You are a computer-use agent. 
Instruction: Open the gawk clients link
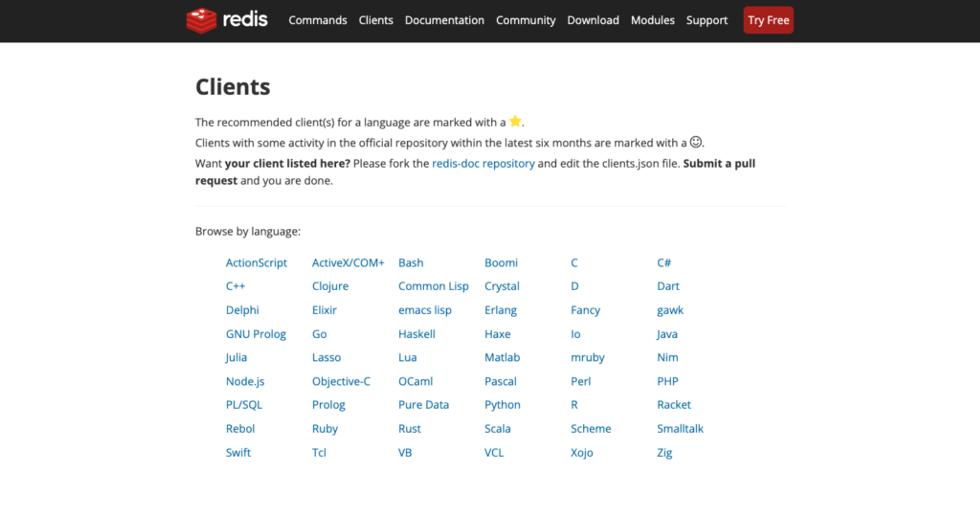pyautogui.click(x=670, y=310)
